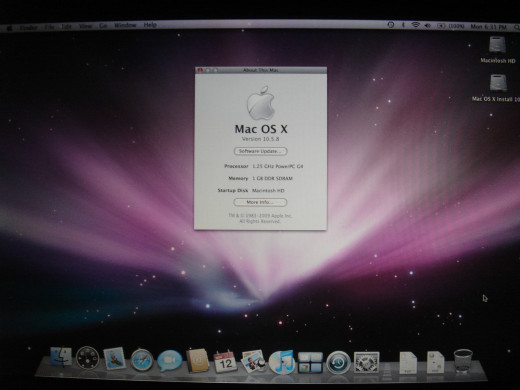Click the clock showing Mon 6:31 PM
The width and height of the screenshot is (520, 390).
point(488,27)
